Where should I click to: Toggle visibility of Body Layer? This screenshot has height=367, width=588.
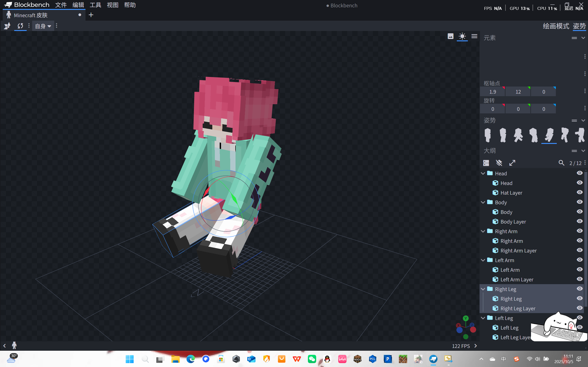click(x=579, y=221)
